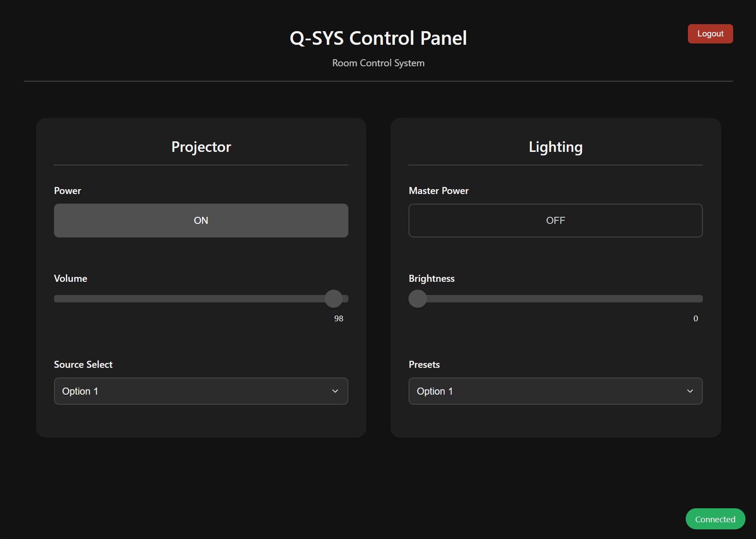Click the Brightness slider track middle
Image resolution: width=756 pixels, height=539 pixels.
coord(555,299)
